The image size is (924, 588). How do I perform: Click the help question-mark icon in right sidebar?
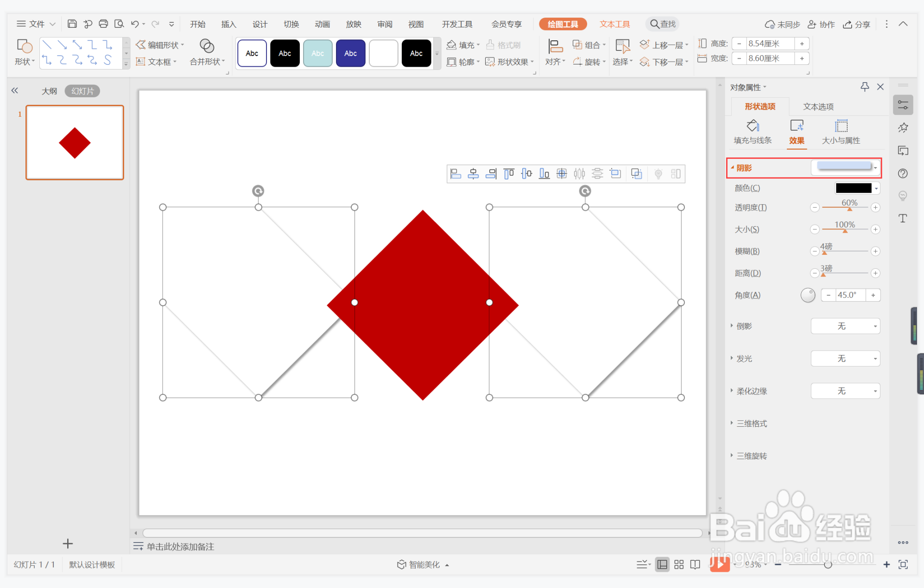point(903,173)
